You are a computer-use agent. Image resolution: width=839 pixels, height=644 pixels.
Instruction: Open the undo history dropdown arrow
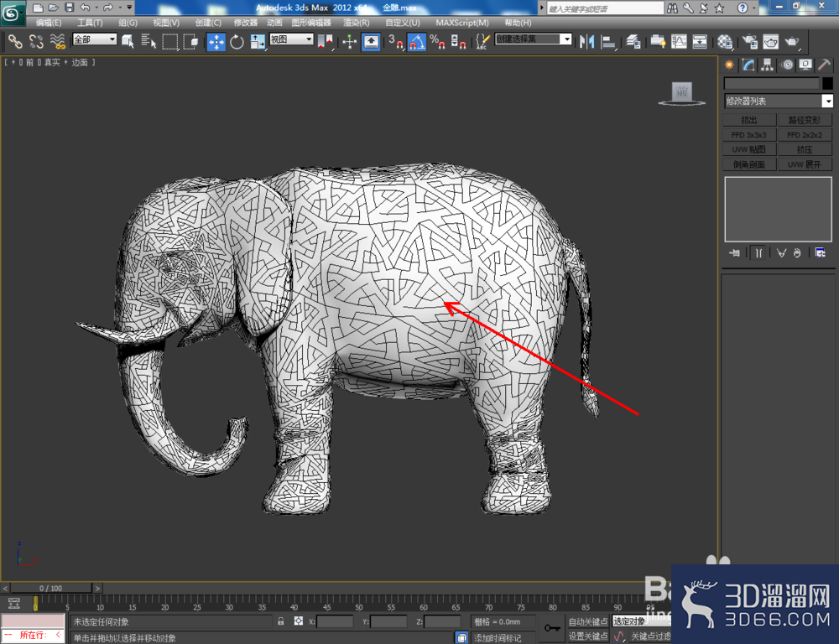tap(96, 8)
